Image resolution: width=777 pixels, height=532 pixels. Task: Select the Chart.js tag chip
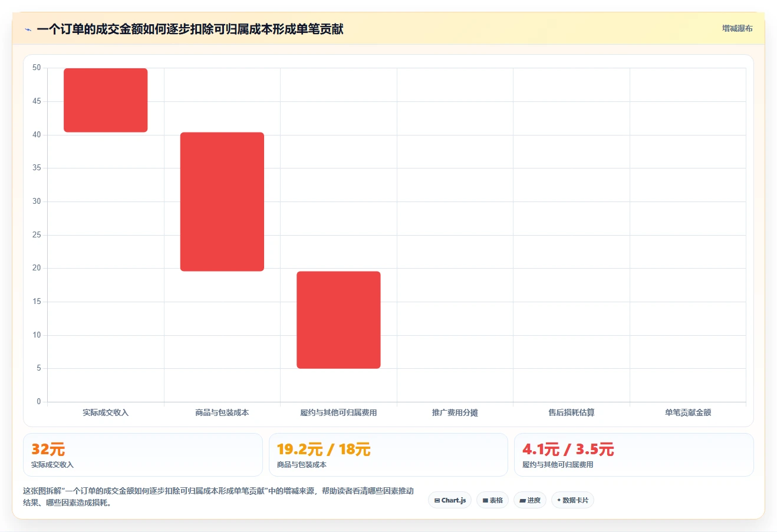click(x=450, y=500)
